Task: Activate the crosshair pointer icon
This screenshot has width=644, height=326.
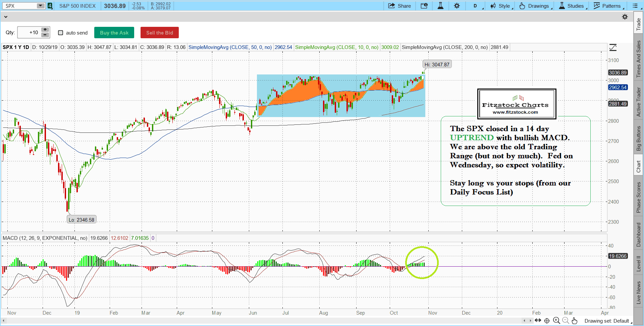Action: (547, 321)
